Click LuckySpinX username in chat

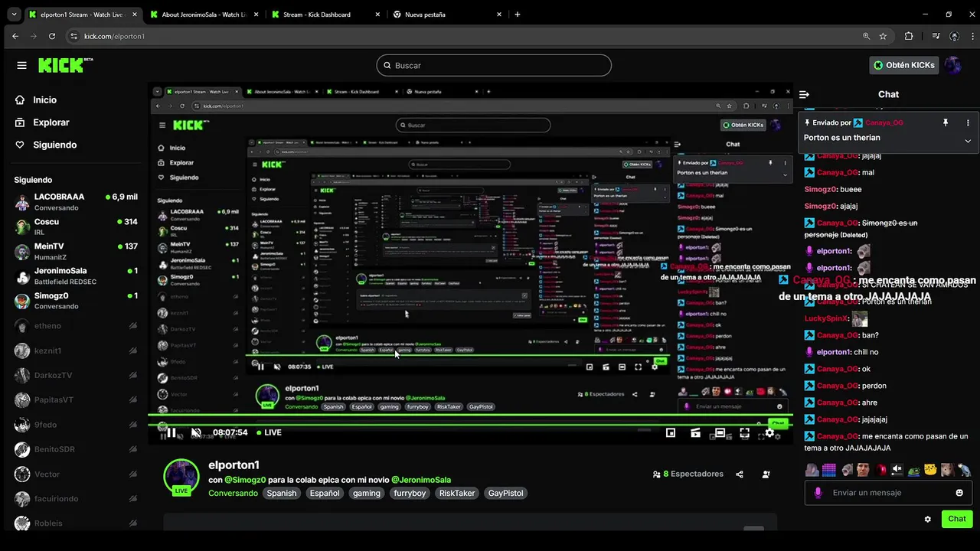pyautogui.click(x=826, y=318)
